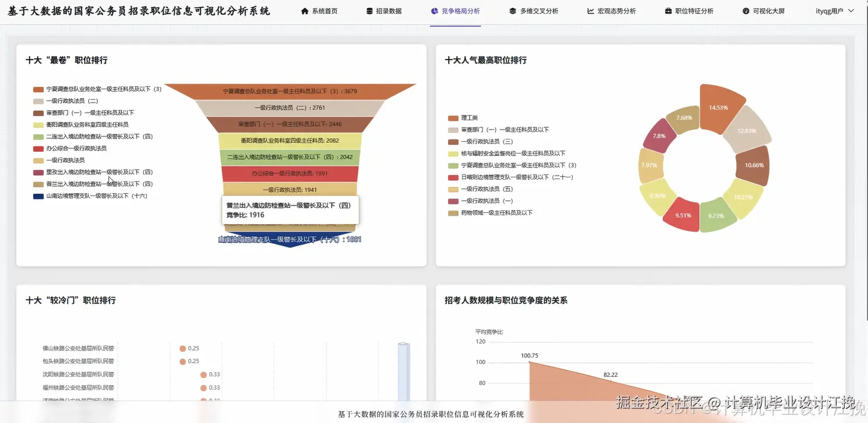The height and width of the screenshot is (423, 868).
Task: Click the 100.75 data point on area chart
Action: click(529, 362)
